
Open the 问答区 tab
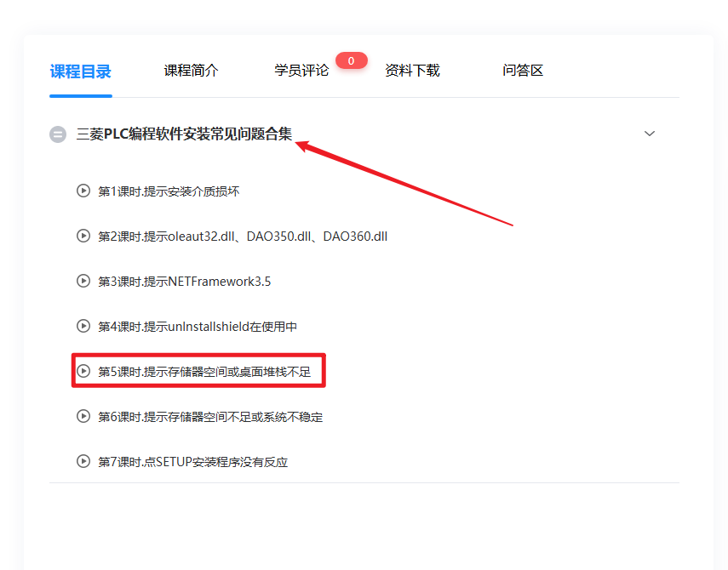pos(523,71)
